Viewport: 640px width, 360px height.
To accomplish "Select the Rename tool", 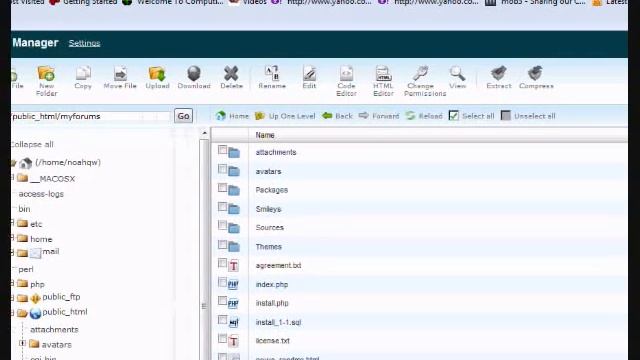I will click(272, 78).
